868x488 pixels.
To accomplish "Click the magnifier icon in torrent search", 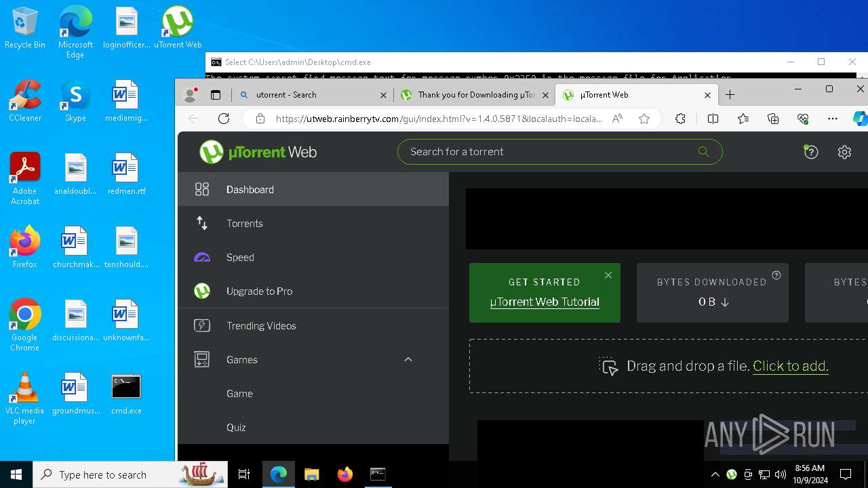I will [x=703, y=152].
